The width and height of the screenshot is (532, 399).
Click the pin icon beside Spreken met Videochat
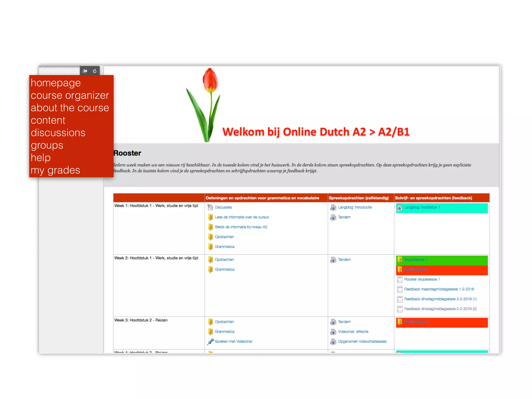[x=210, y=342]
